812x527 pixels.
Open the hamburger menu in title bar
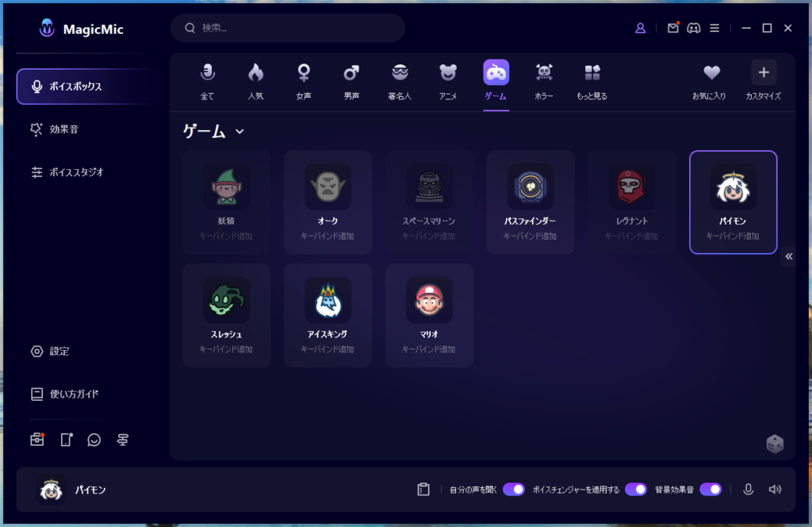pyautogui.click(x=714, y=28)
